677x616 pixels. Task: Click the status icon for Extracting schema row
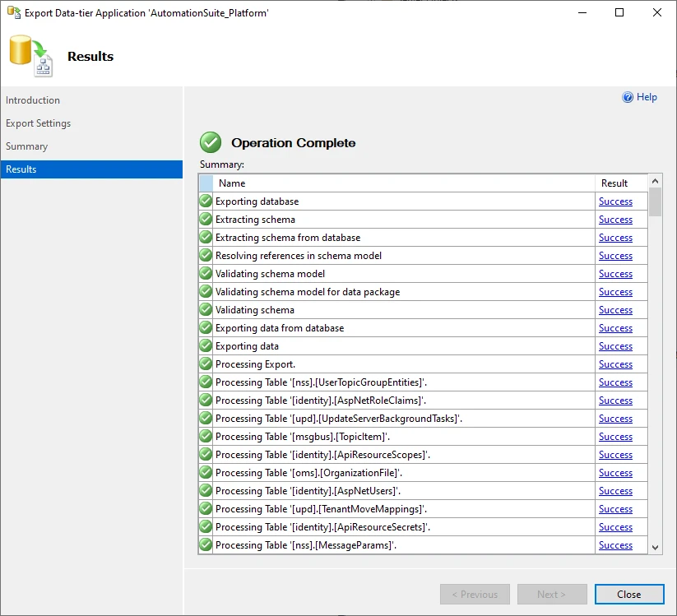[x=206, y=220]
